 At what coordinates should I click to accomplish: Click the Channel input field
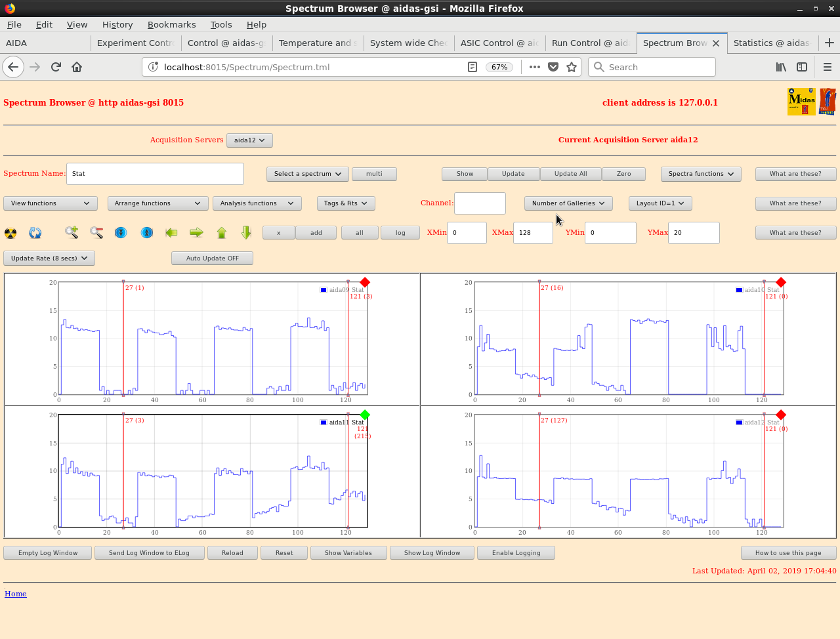tap(480, 203)
